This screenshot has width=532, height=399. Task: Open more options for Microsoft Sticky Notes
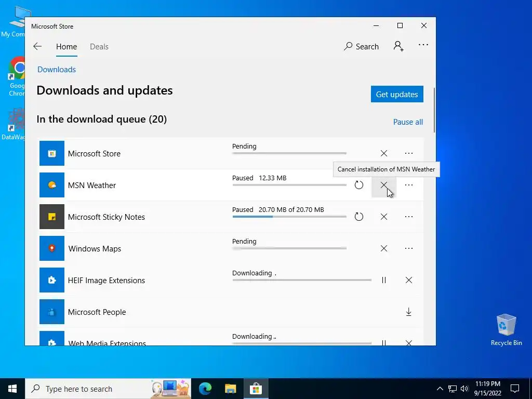tap(408, 217)
